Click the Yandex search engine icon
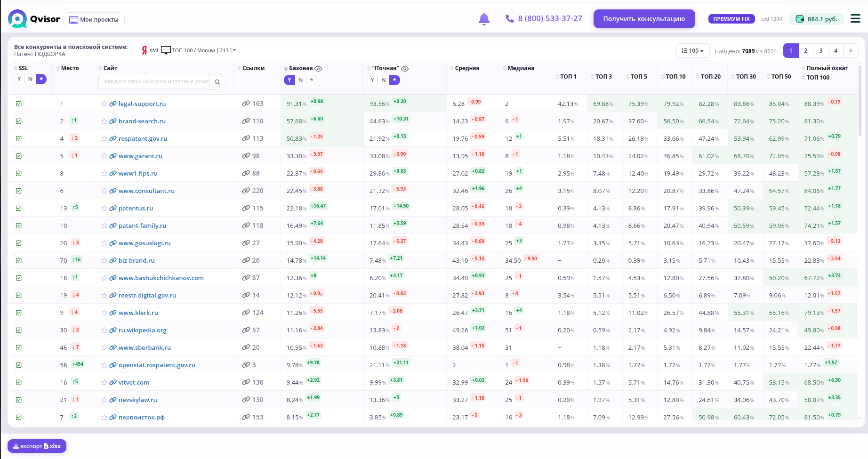 (x=145, y=50)
